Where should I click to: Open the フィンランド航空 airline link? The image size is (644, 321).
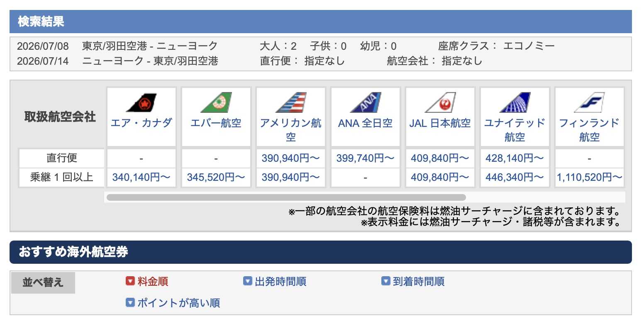(589, 130)
